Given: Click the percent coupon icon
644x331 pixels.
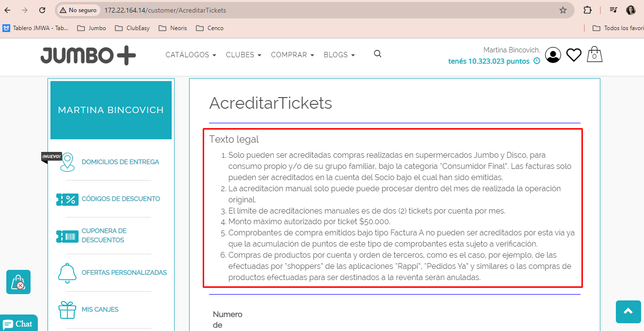Looking at the screenshot, I should pos(67,199).
